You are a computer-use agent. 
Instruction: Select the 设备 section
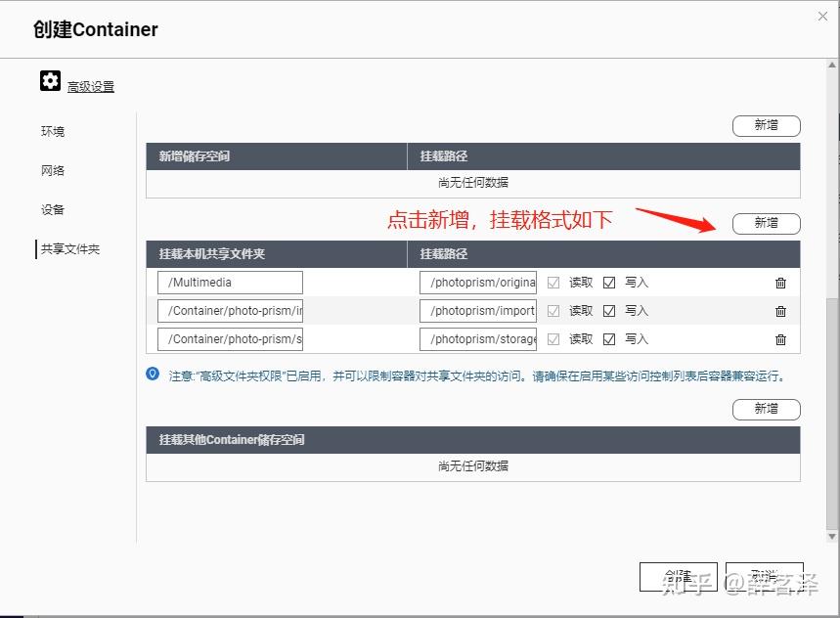52,209
